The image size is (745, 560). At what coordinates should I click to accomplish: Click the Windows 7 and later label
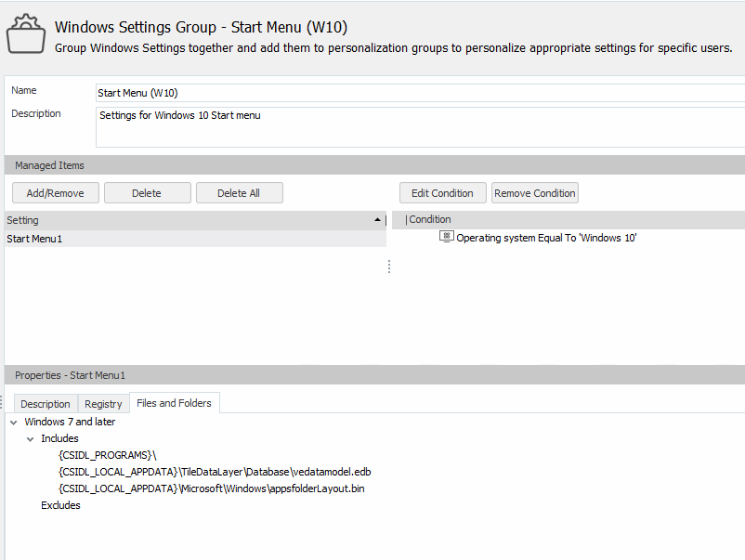[70, 422]
